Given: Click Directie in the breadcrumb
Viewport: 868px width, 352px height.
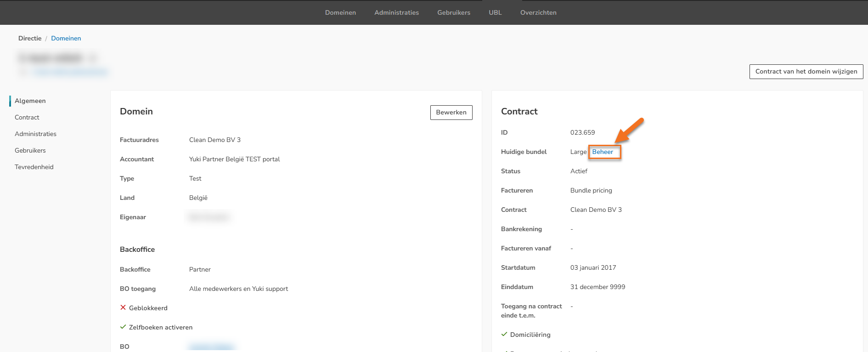Looking at the screenshot, I should point(30,38).
